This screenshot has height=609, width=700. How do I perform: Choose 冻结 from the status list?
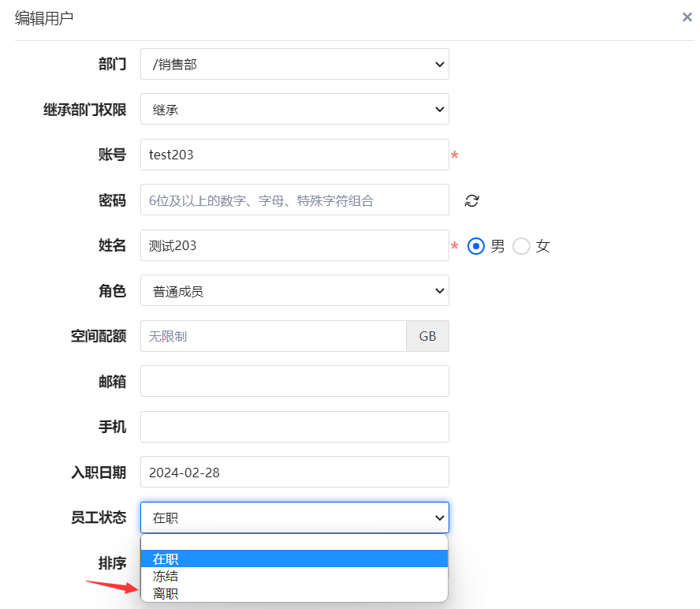pyautogui.click(x=294, y=576)
